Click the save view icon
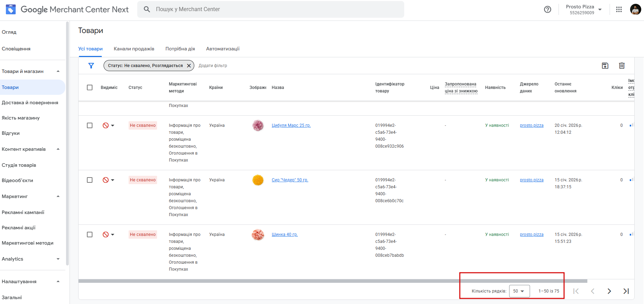Viewport: 644px width, 304px height. (605, 66)
